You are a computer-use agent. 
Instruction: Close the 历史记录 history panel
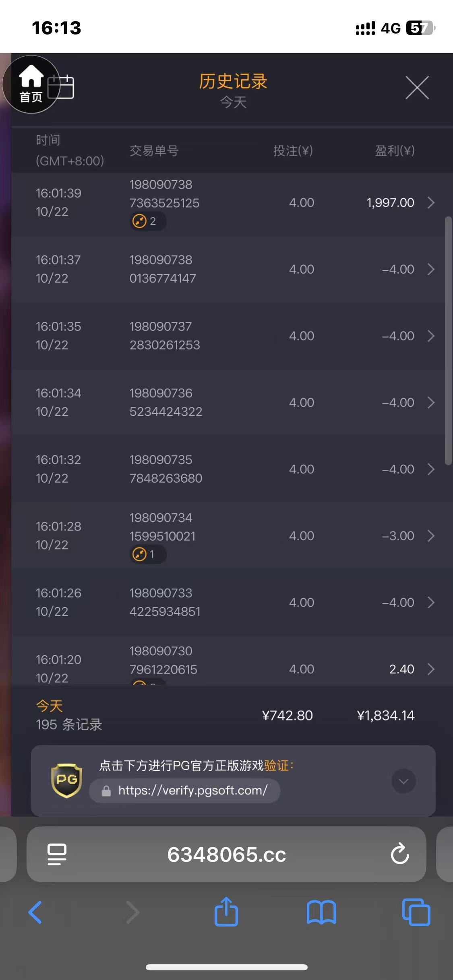coord(417,87)
